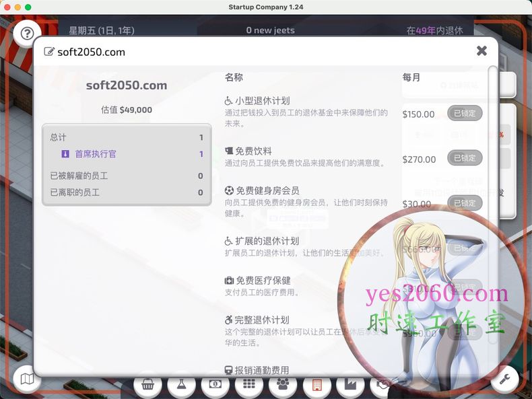532x399 pixels.
Task: Open the factory production icon
Action: (350, 384)
